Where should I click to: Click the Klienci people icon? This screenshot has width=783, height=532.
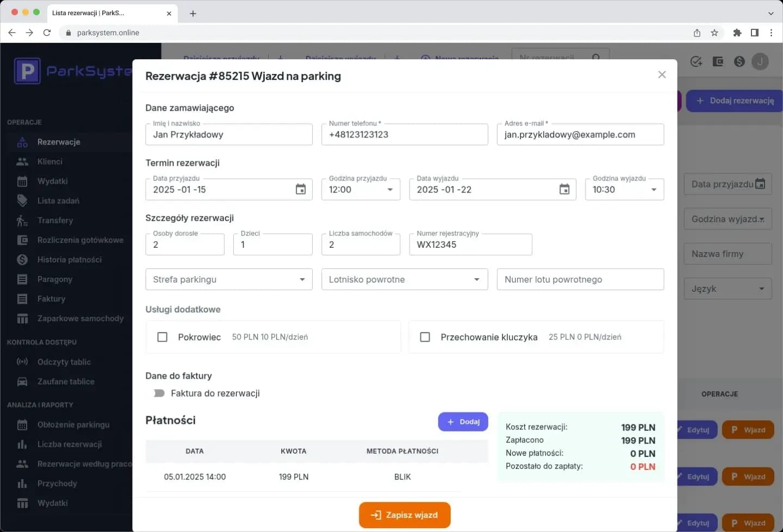[22, 161]
